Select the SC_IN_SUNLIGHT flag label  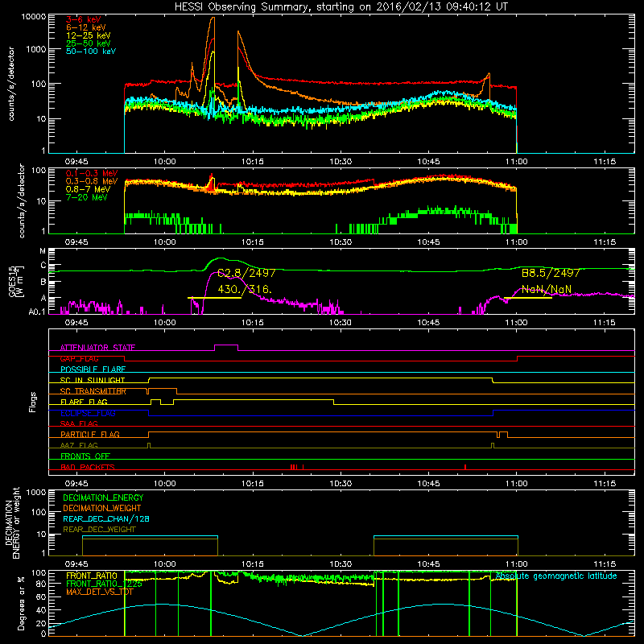(x=93, y=380)
